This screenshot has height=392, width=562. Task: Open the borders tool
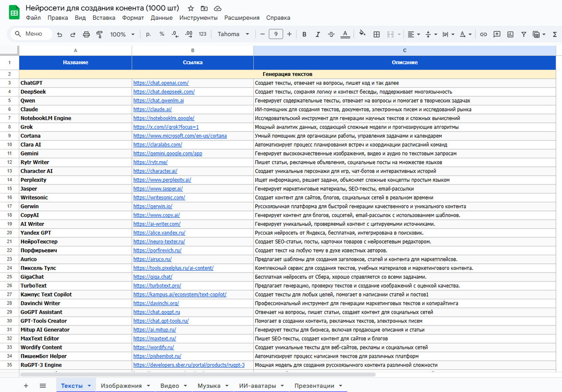point(377,34)
